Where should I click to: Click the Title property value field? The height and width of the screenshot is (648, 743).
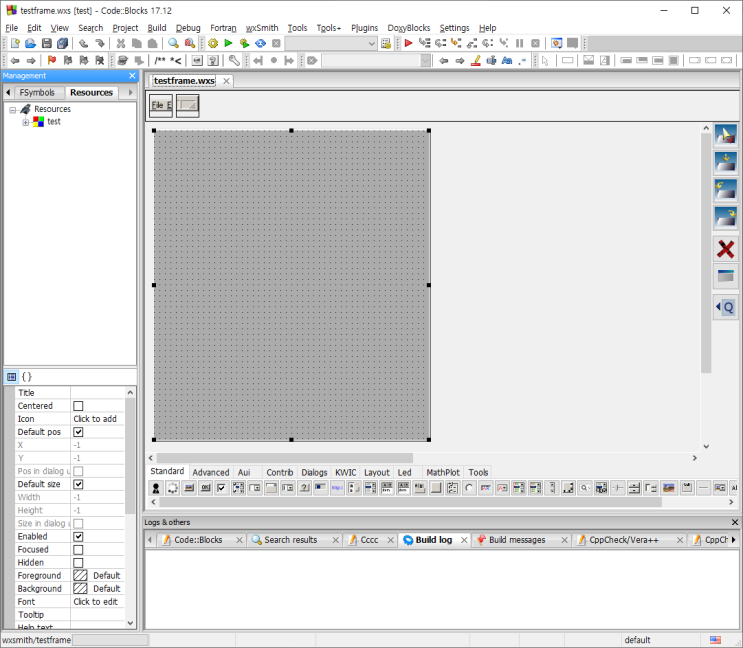(x=97, y=393)
